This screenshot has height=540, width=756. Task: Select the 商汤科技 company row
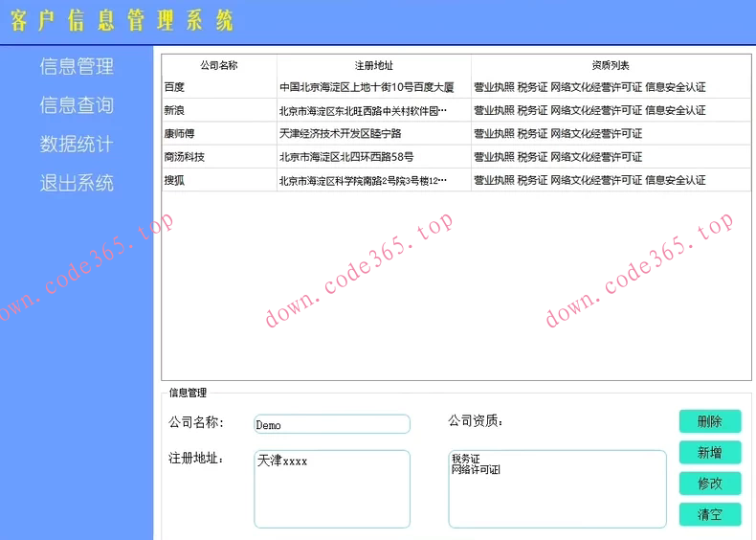[x=456, y=156]
